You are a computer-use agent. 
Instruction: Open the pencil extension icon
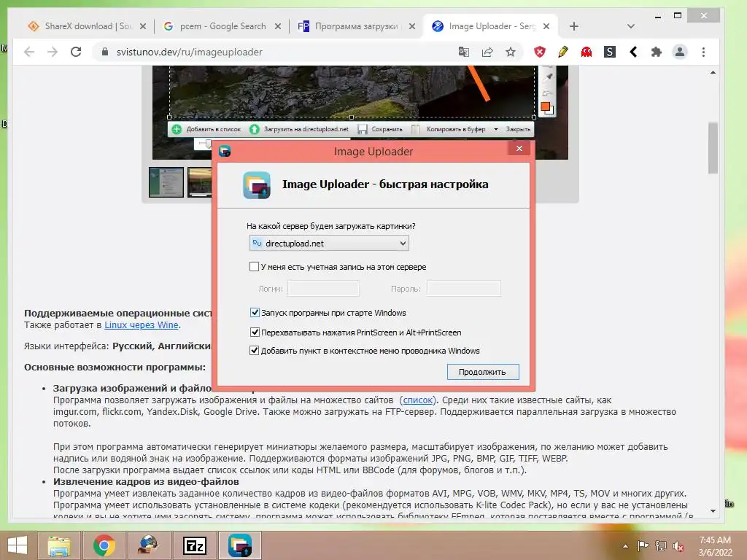562,52
